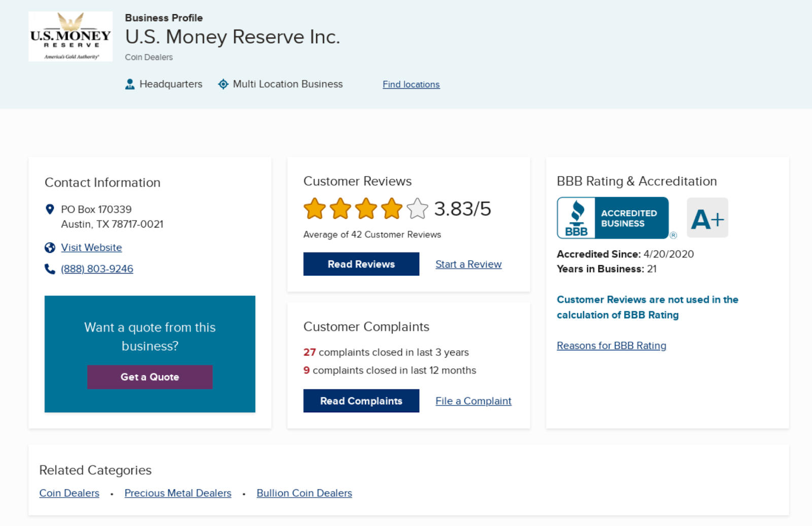Image resolution: width=812 pixels, height=526 pixels.
Task: Open the Reasons for BBB Rating link
Action: (612, 346)
